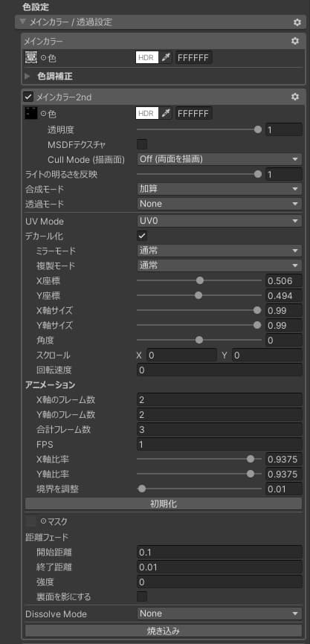
Task: Uncheck the デカール化 checkbox
Action: pyautogui.click(x=142, y=236)
